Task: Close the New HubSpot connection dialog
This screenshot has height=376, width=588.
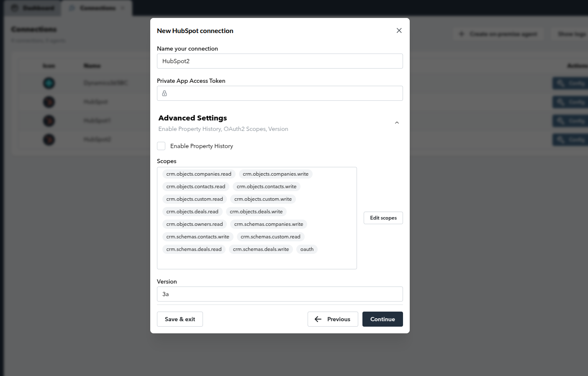Action: 399,31
